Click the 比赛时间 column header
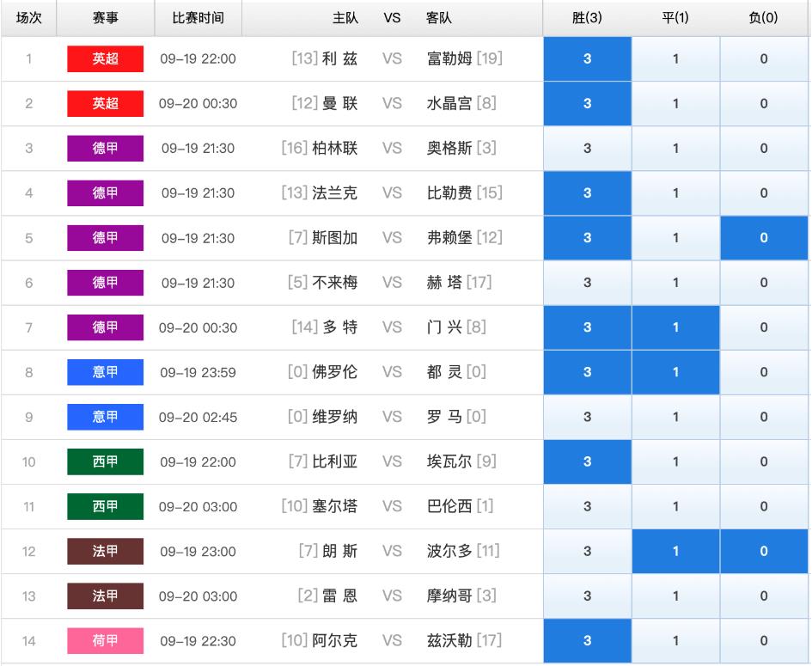 coord(198,18)
